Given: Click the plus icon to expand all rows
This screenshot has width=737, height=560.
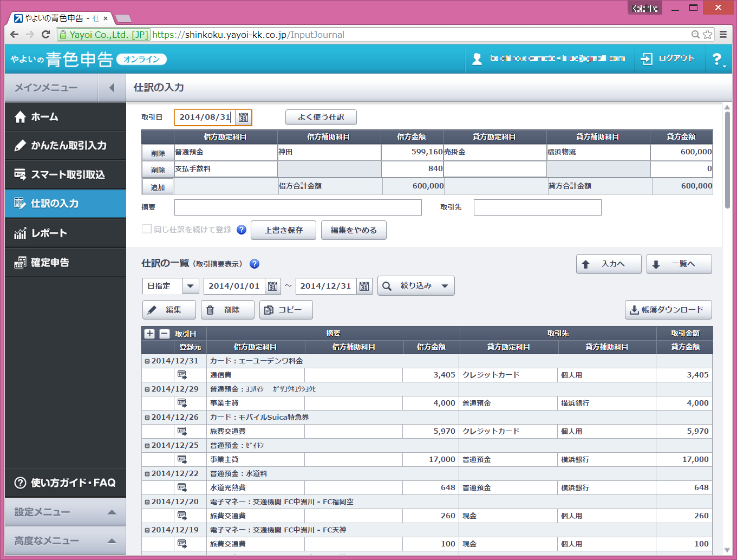Looking at the screenshot, I should coord(149,334).
